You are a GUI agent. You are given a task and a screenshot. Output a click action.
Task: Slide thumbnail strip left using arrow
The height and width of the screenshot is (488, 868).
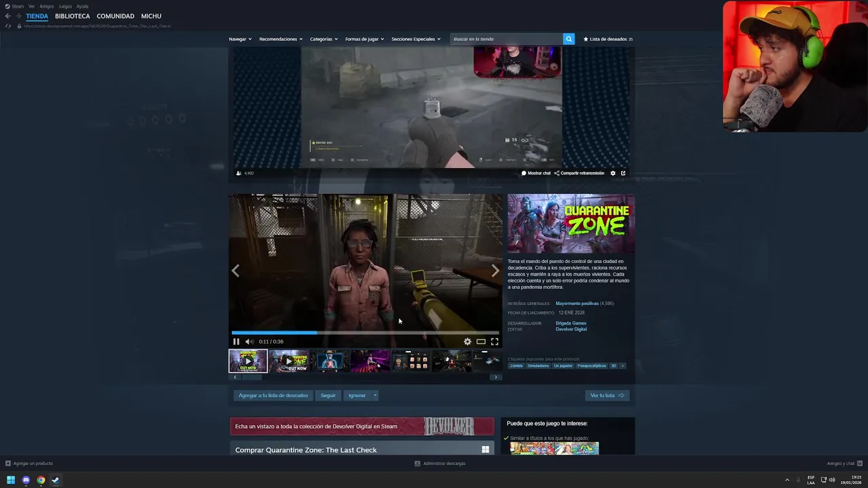(x=235, y=377)
